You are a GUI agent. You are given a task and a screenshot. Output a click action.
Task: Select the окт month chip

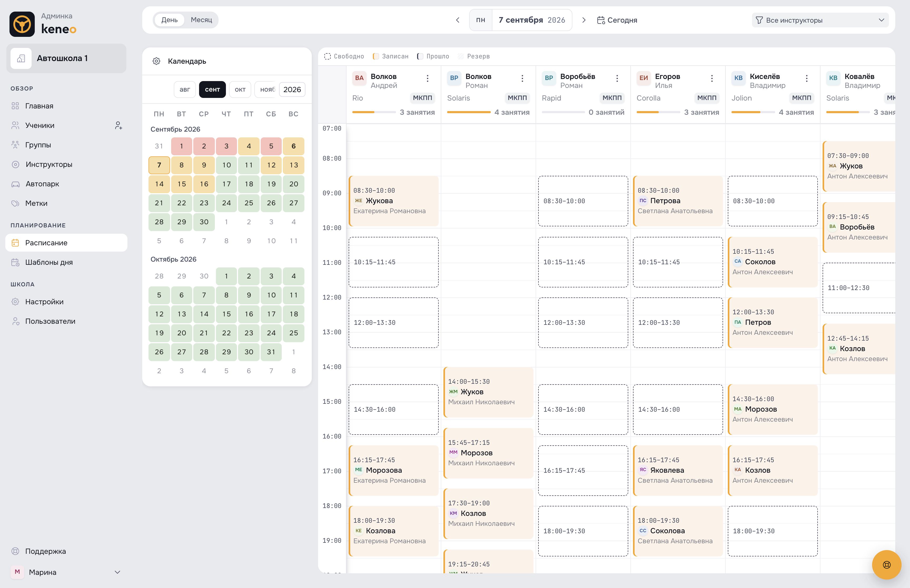[240, 89]
